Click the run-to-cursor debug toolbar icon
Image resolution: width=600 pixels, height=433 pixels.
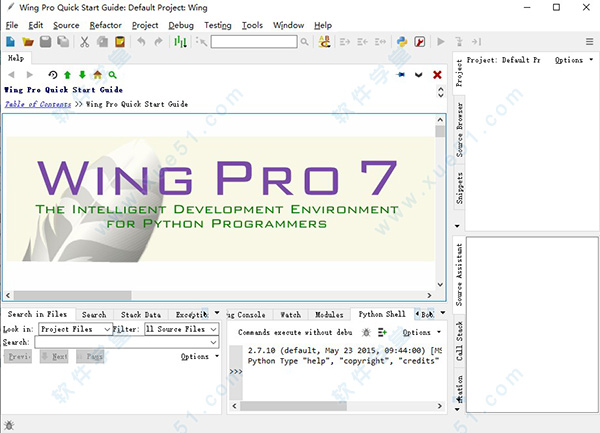point(476,41)
